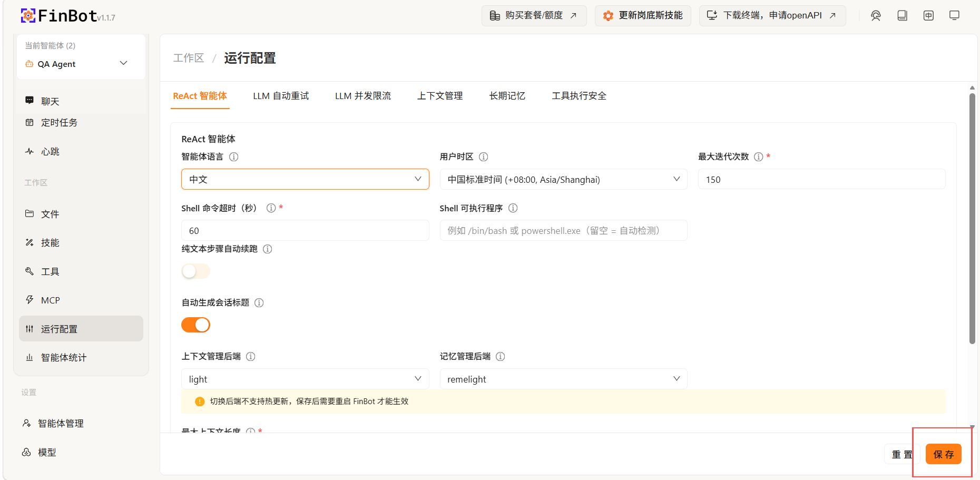This screenshot has width=980, height=480.
Task: Open MCP in the sidebar
Action: 81,300
